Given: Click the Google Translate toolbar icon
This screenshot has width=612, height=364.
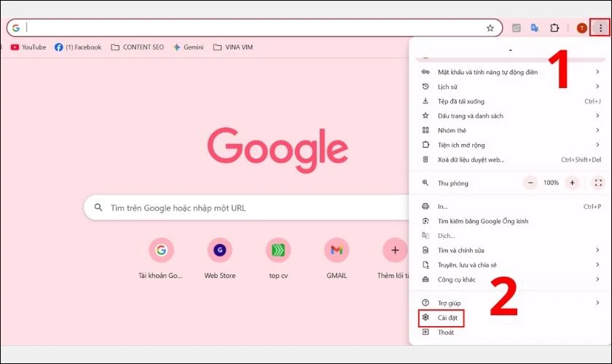Looking at the screenshot, I should pos(535,28).
